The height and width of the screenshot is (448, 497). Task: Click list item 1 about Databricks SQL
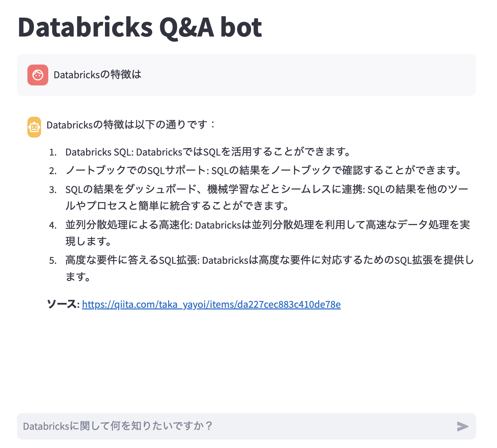point(208,152)
